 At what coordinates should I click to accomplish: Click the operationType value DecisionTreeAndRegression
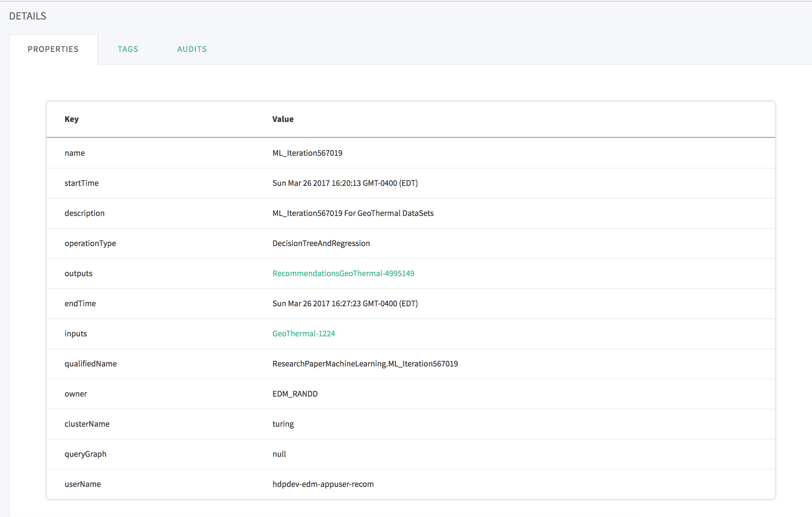click(x=321, y=243)
